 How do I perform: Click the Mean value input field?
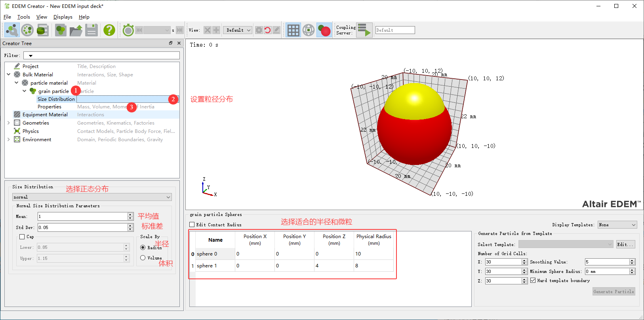pos(82,216)
